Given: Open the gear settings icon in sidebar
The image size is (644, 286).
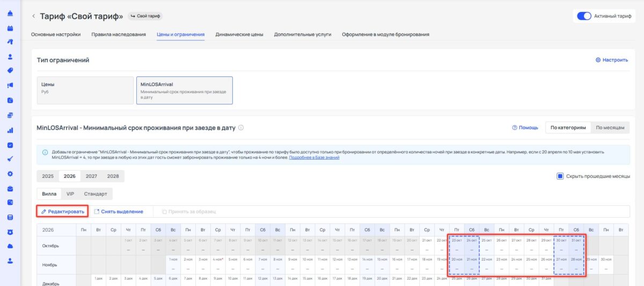Looking at the screenshot, I should [x=10, y=174].
